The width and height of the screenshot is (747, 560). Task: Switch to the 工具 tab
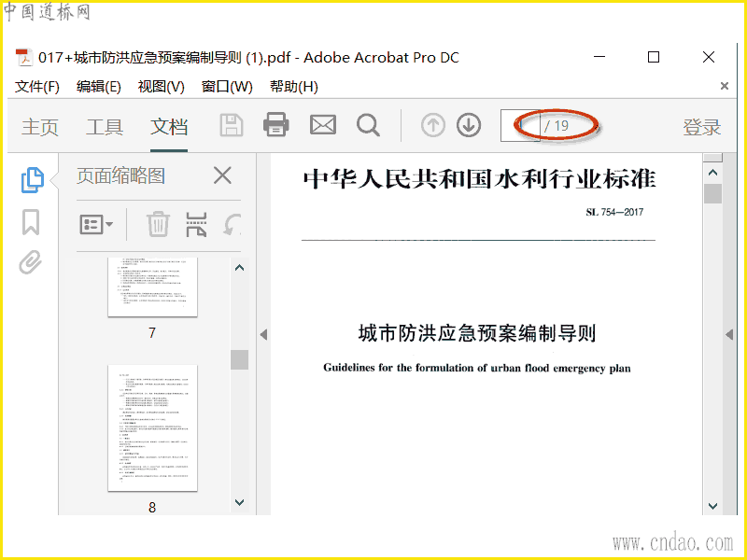click(105, 127)
